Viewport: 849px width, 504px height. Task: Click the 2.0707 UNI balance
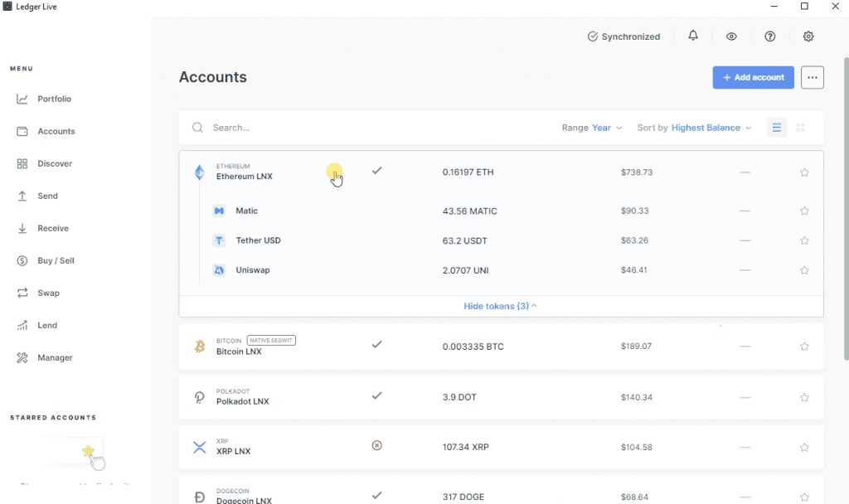point(465,270)
